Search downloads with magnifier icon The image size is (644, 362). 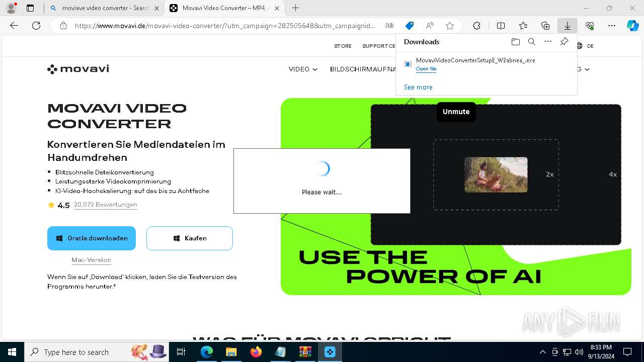pos(532,42)
